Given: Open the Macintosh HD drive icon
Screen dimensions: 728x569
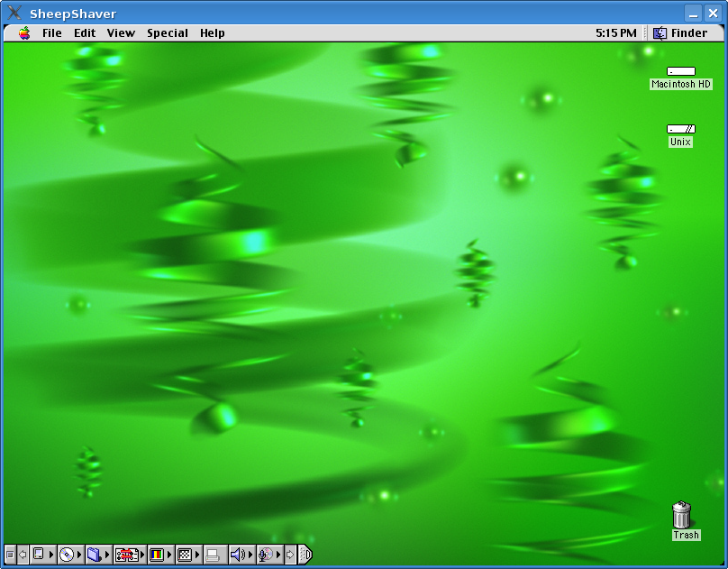Looking at the screenshot, I should (680, 71).
